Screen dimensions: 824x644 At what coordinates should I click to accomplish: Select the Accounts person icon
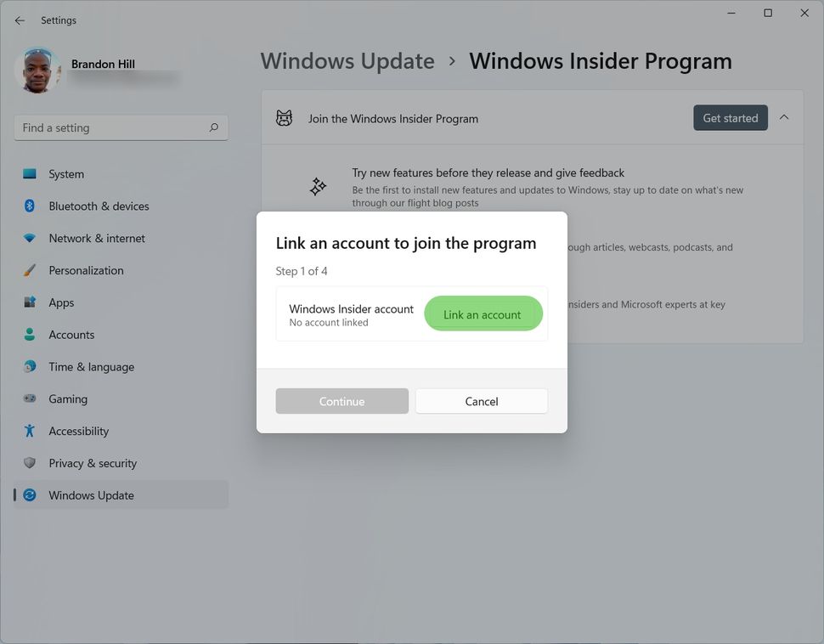pyautogui.click(x=30, y=335)
